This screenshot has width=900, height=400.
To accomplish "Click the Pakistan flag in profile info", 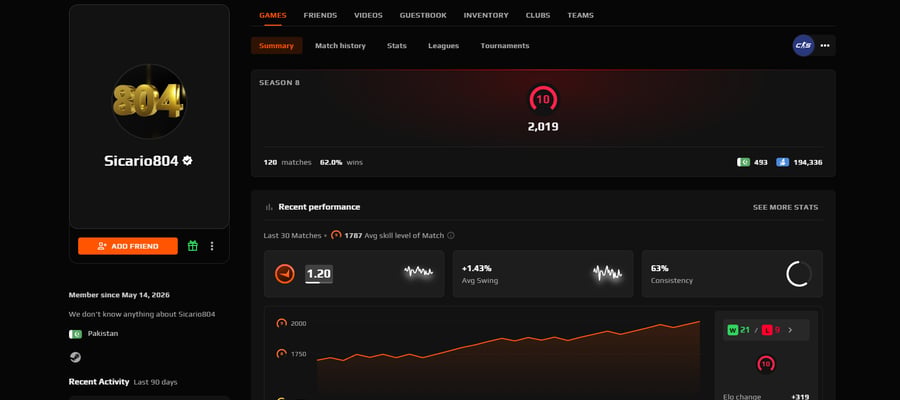I will (x=75, y=334).
